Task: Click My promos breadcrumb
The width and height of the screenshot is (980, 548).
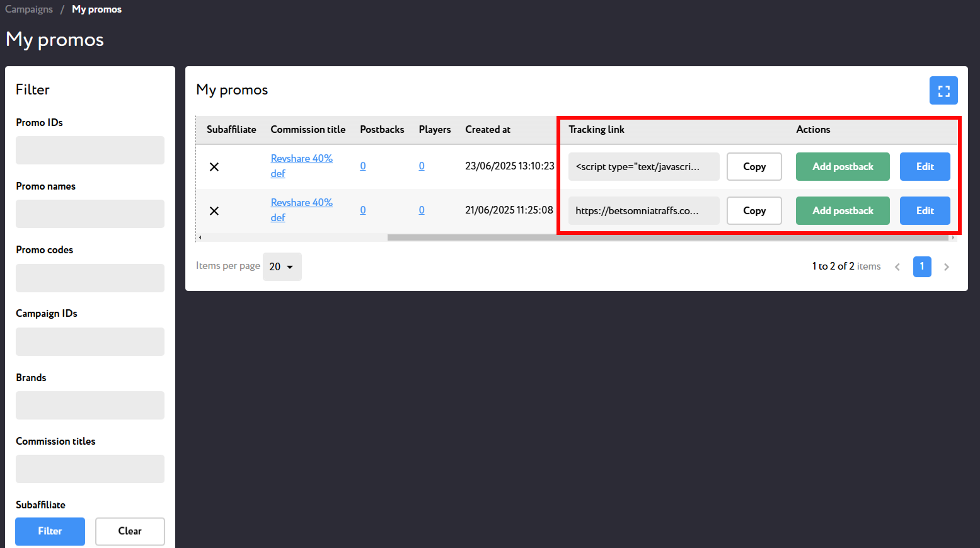Action: point(96,9)
